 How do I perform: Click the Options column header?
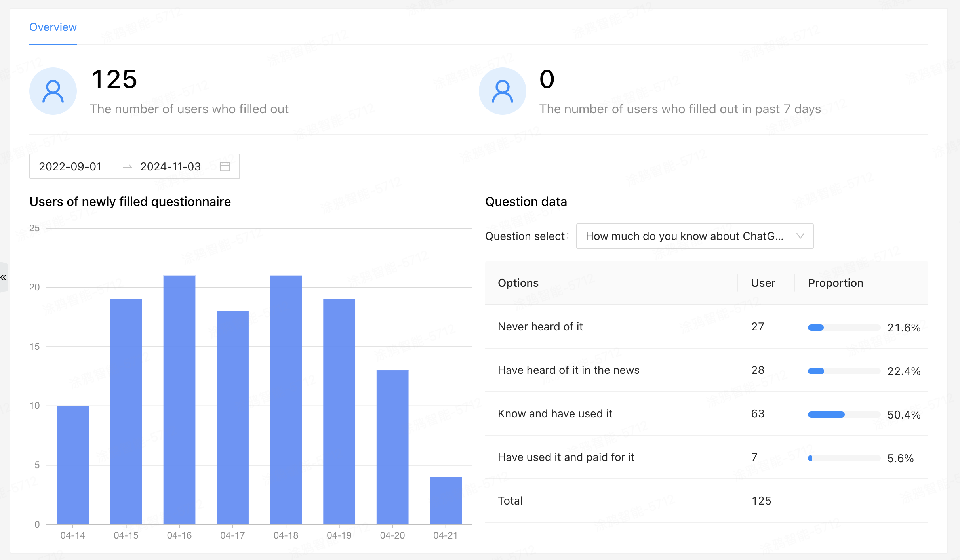coord(518,283)
